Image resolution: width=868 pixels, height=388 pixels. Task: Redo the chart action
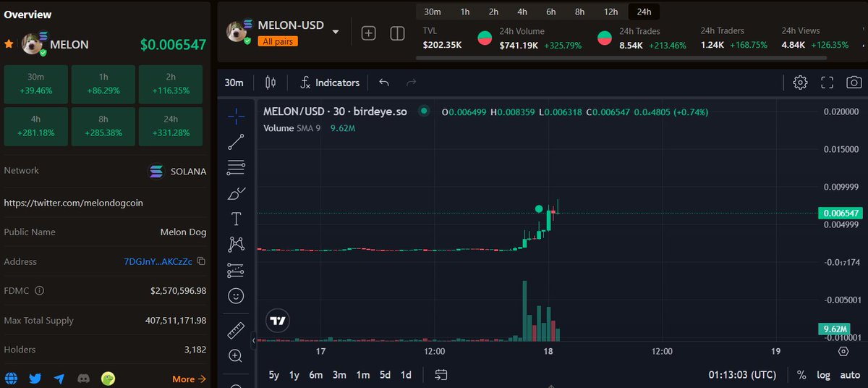(x=412, y=83)
